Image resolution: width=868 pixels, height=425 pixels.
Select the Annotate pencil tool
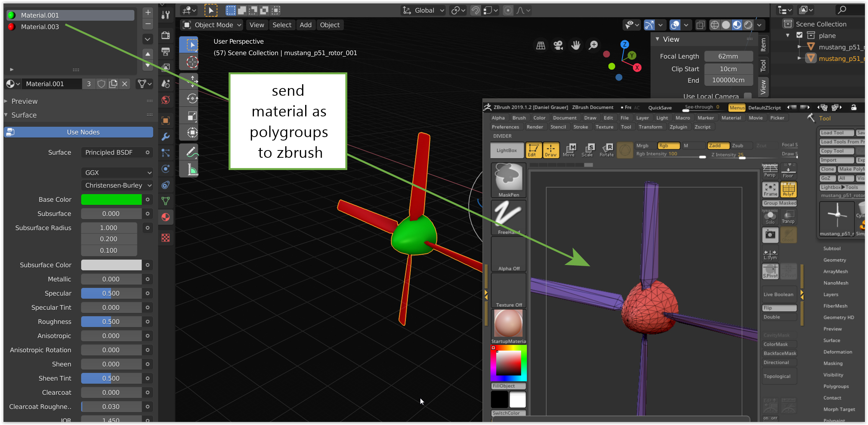(192, 152)
